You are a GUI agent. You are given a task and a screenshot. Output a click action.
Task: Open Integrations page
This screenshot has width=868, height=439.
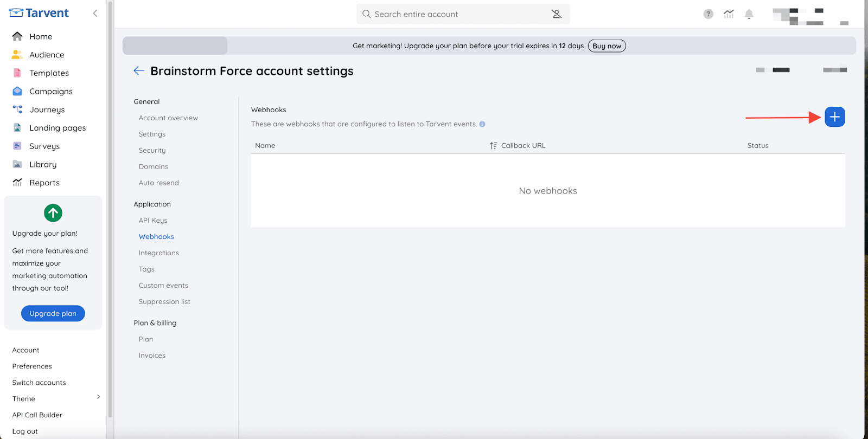point(159,253)
